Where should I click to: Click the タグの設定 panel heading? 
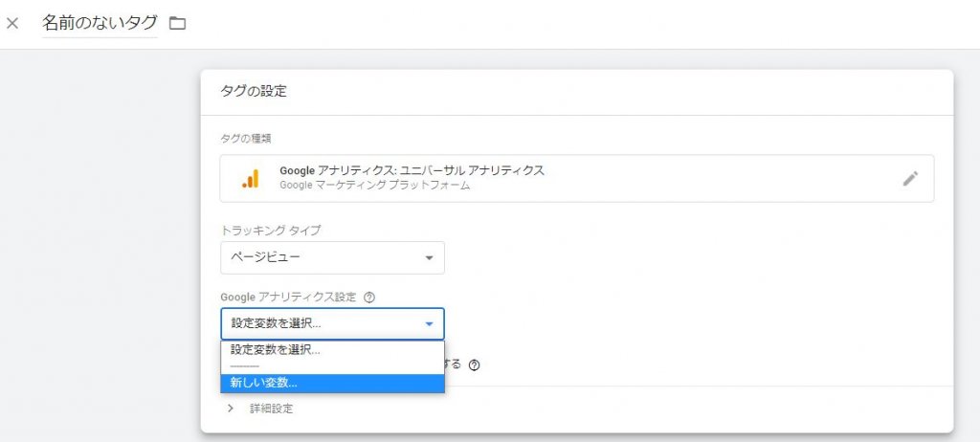(x=253, y=91)
